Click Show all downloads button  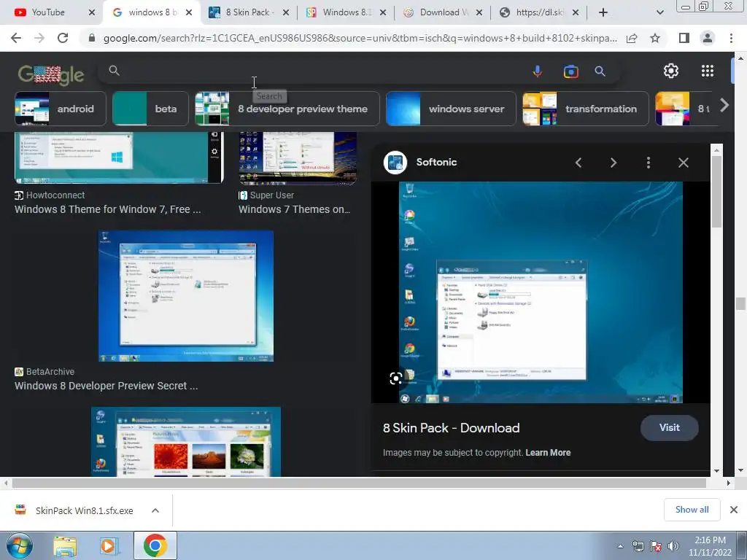click(x=692, y=510)
